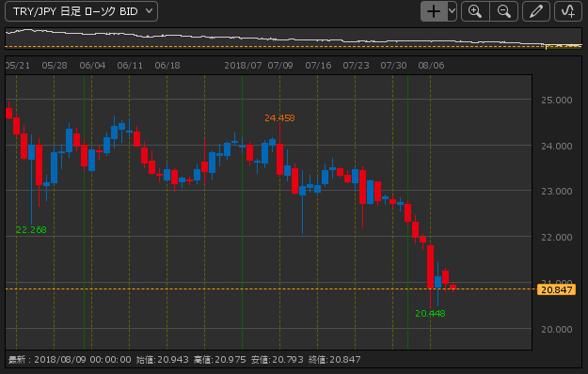The height and width of the screenshot is (374, 588).
Task: Click the overview mini chart navigator
Action: point(294,39)
